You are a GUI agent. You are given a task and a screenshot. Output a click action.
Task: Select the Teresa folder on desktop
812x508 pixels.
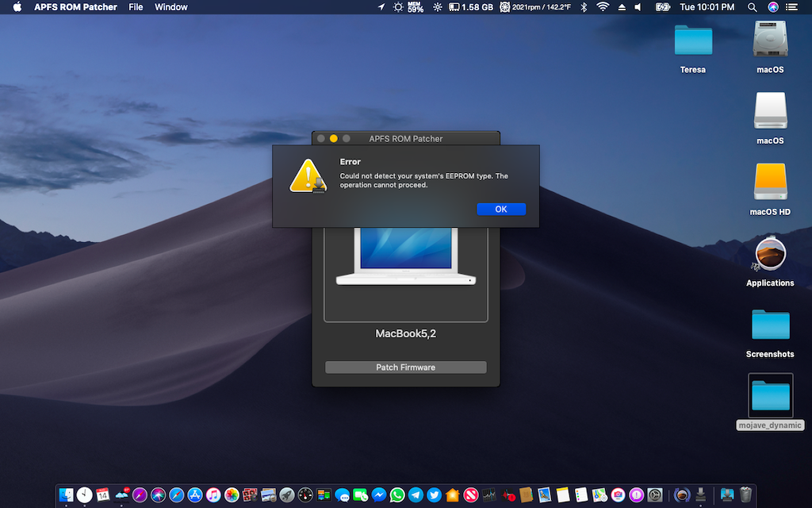[693, 40]
